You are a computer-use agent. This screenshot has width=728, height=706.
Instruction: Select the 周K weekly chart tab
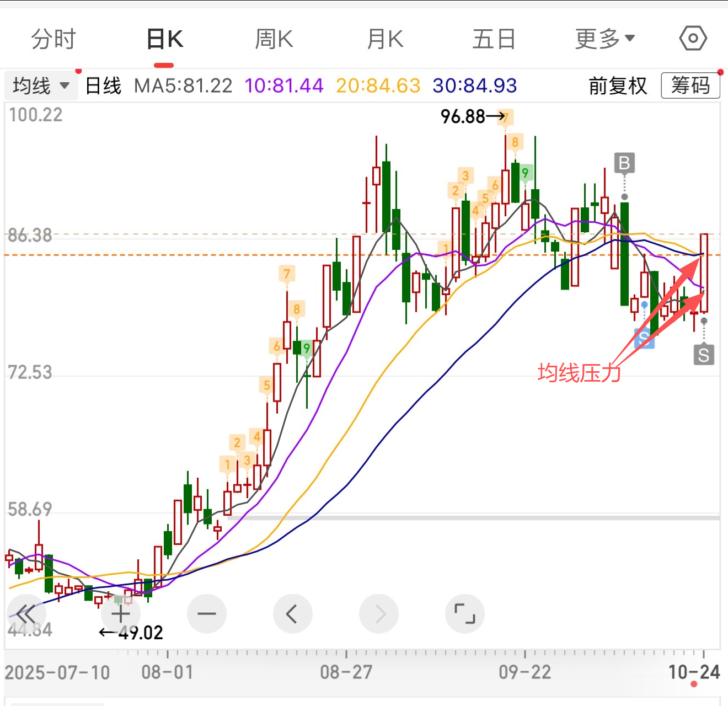[274, 39]
